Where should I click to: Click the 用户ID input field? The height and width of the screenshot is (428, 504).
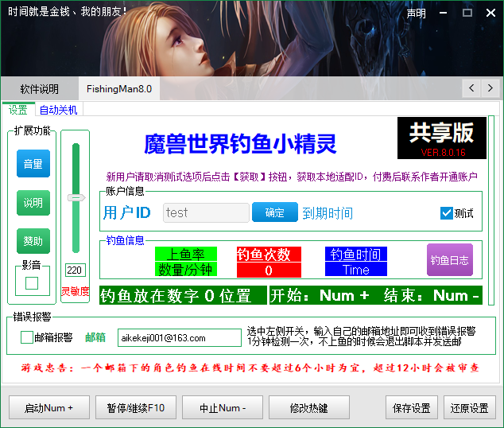(206, 212)
